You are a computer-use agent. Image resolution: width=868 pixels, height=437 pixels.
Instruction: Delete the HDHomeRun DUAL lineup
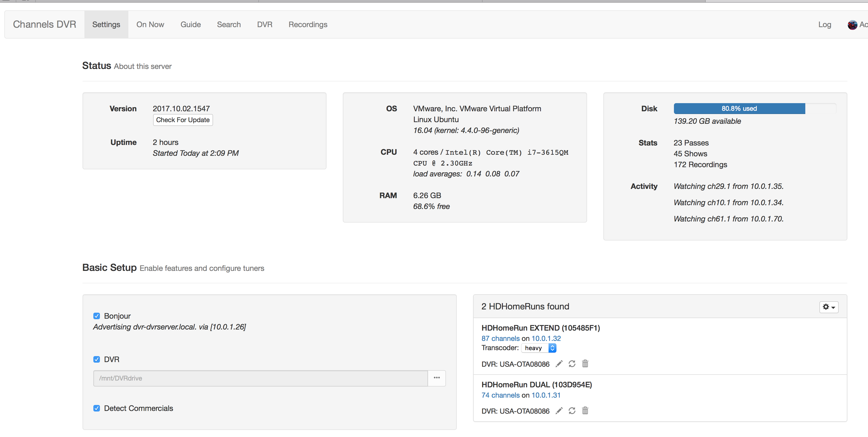(585, 411)
